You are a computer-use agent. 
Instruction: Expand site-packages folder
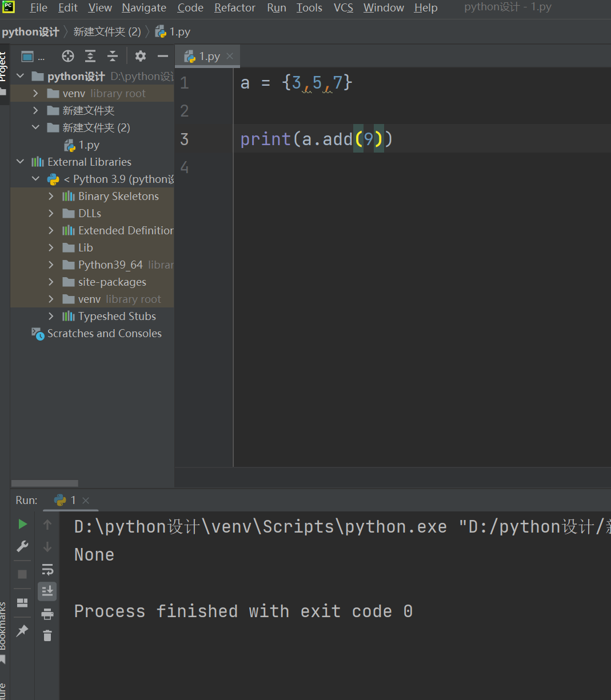tap(51, 282)
